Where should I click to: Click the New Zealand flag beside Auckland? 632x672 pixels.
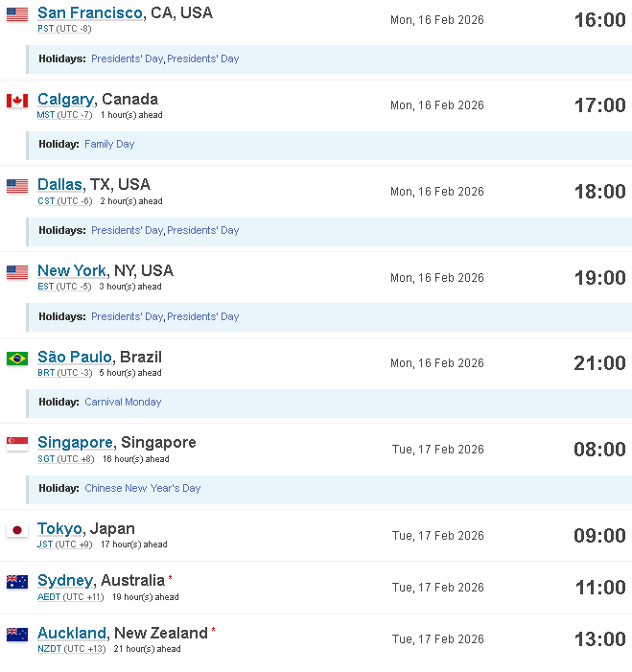[17, 635]
